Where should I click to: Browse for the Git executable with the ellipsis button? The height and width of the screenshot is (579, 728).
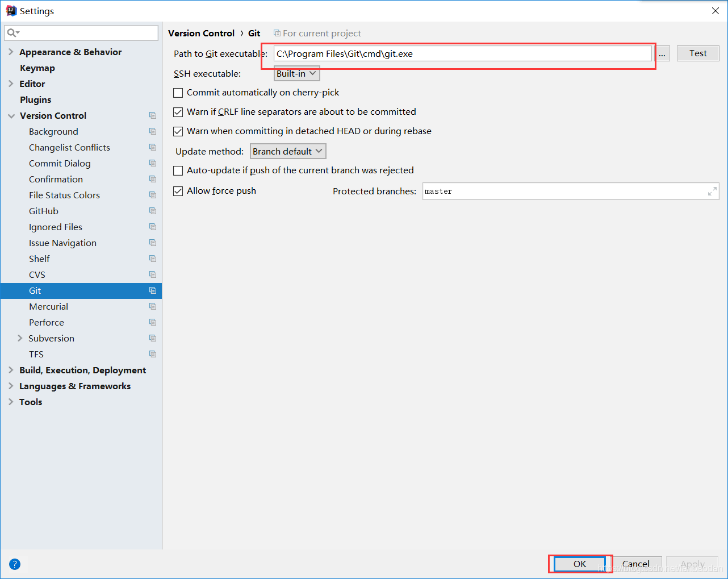(x=662, y=53)
